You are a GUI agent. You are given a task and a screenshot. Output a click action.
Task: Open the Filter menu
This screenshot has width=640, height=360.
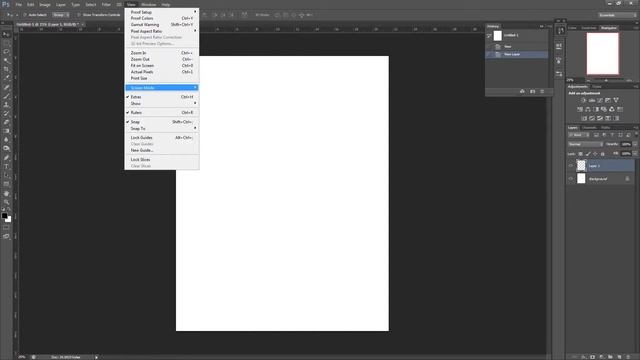[106, 4]
